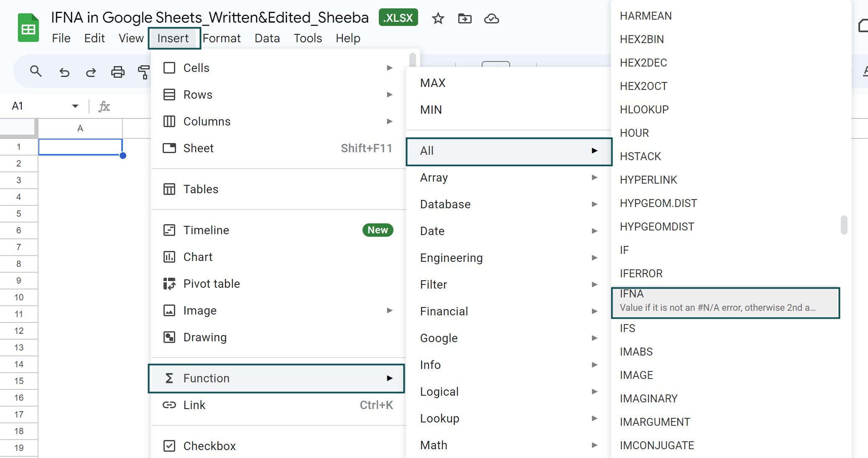The image size is (868, 458).
Task: Select row 5 header
Action: (x=19, y=214)
